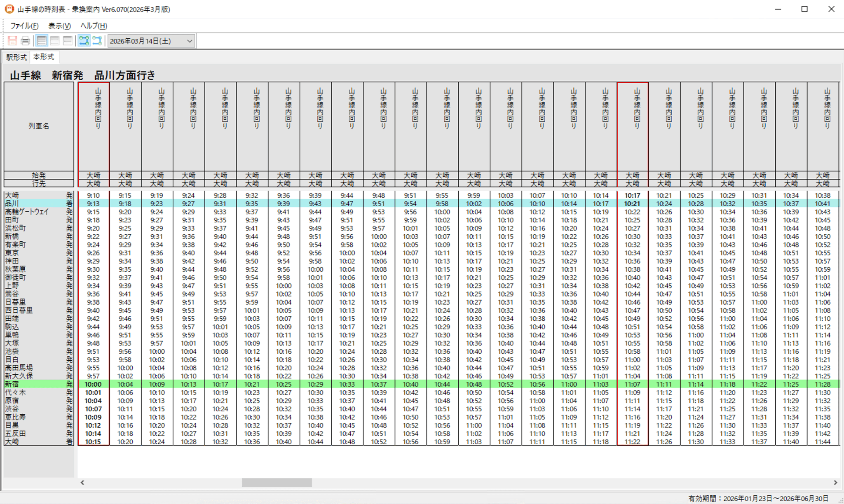Select the highlighted 新宿 station row label

point(12,384)
